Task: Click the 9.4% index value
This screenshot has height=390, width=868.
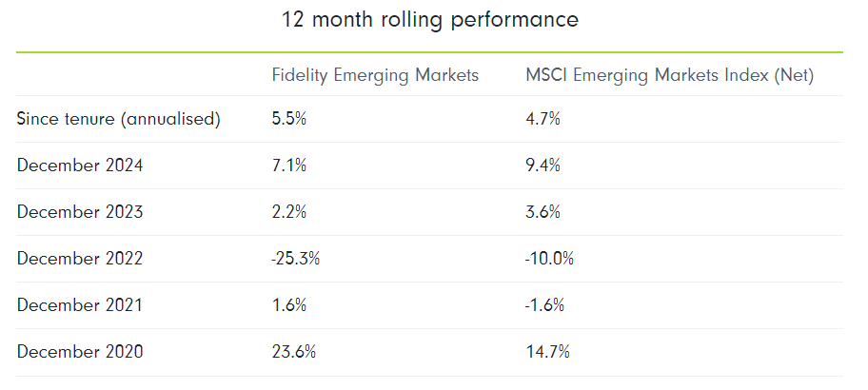Action: coord(542,166)
